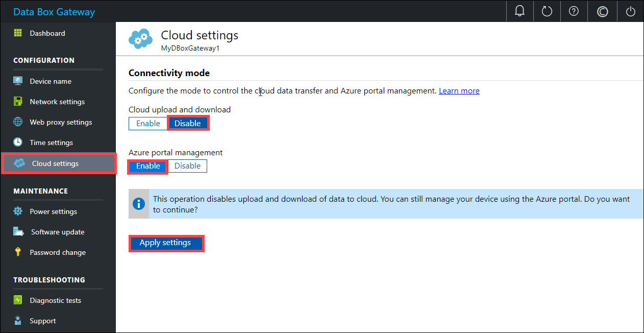Click the Cloud settings page header icon
The height and width of the screenshot is (333, 644).
click(x=140, y=39)
